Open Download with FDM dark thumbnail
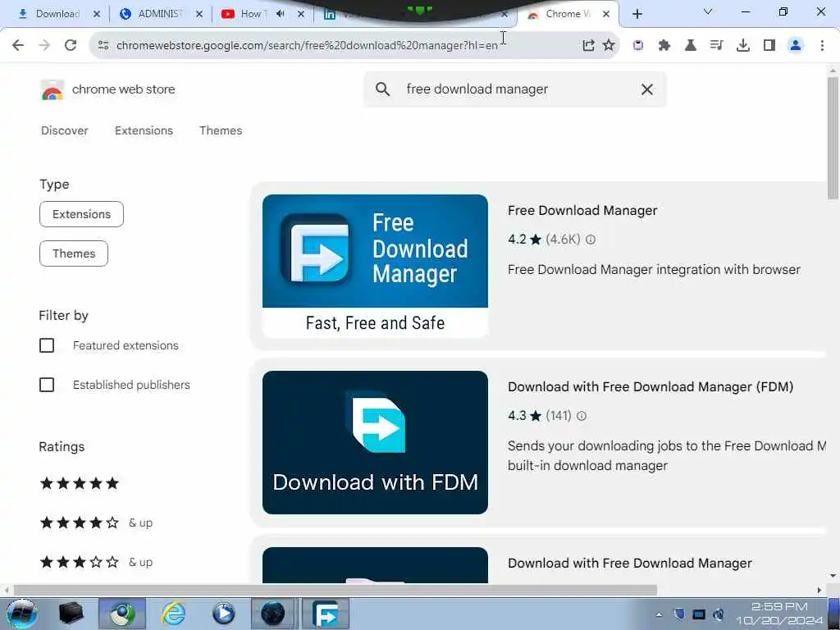Viewport: 840px width, 630px height. pos(375,442)
